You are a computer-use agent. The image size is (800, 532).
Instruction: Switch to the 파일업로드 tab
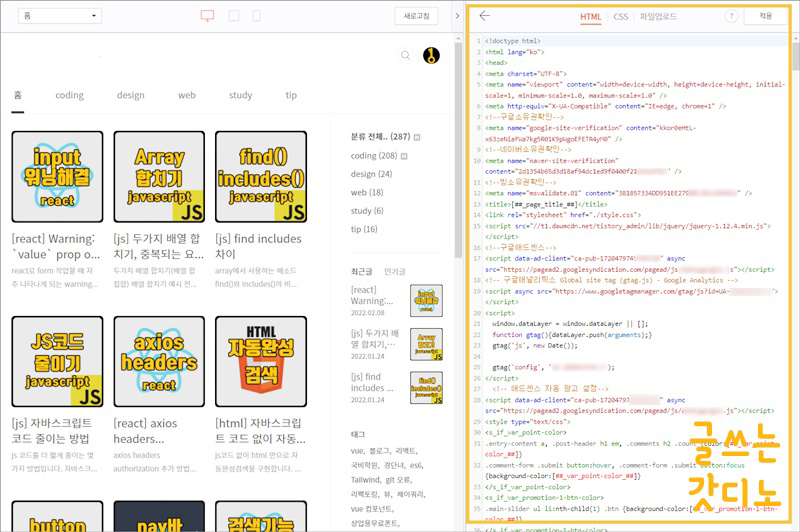[x=658, y=17]
